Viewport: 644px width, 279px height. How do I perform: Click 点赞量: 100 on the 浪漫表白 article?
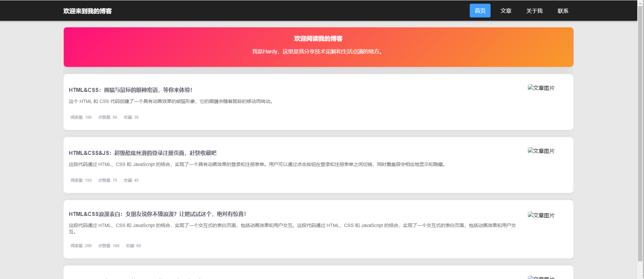(x=109, y=246)
